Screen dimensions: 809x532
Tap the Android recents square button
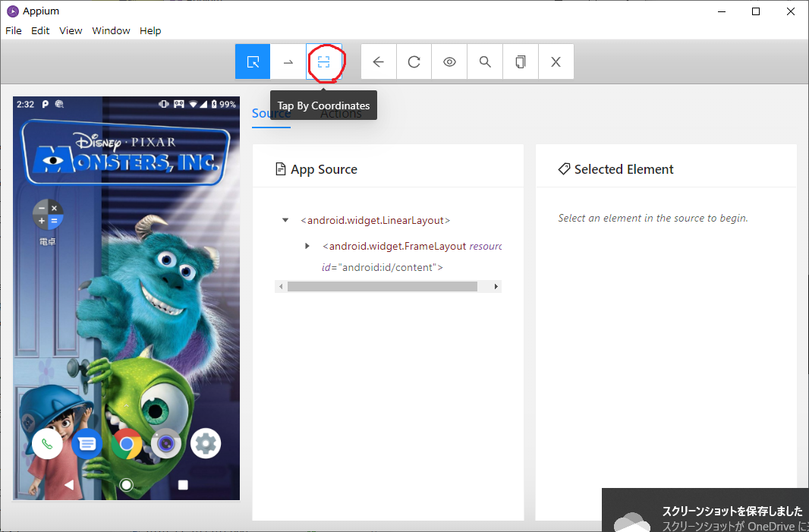(x=183, y=484)
